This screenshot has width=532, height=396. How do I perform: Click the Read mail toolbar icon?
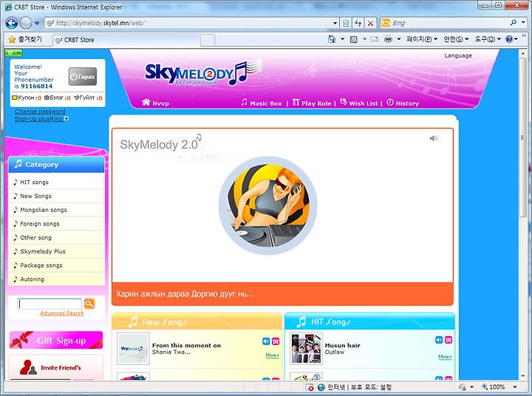[375, 39]
